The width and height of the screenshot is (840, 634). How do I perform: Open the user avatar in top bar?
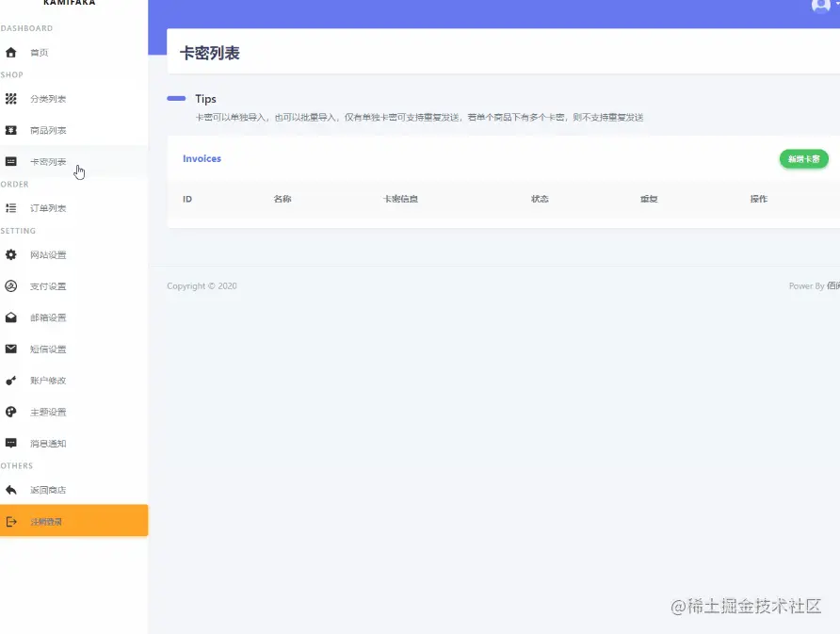click(821, 6)
